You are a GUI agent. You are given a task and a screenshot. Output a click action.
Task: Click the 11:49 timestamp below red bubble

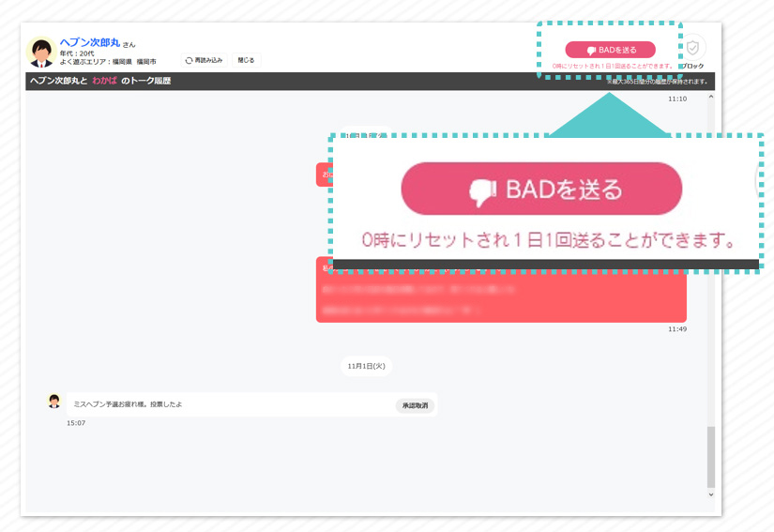(x=676, y=329)
